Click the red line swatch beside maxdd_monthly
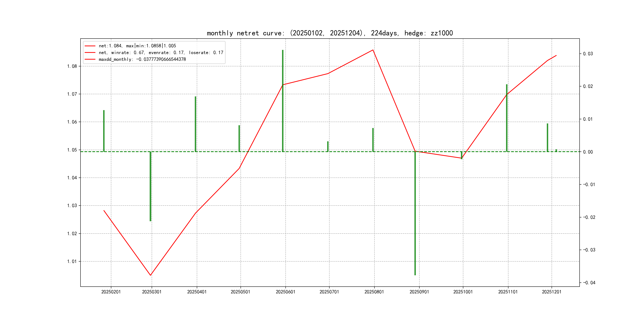This screenshot has width=644, height=322. [90, 59]
